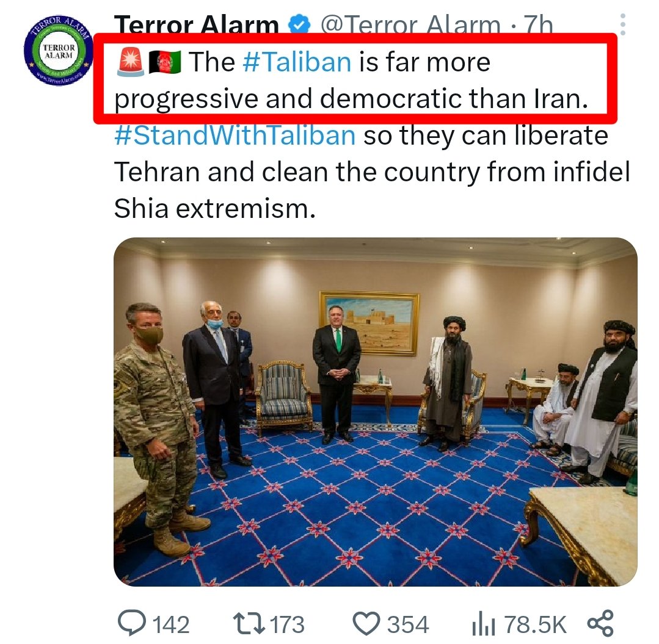Open the #StandWithTaliban hashtag
Viewport: 659px width, 644px height.
pyautogui.click(x=235, y=136)
